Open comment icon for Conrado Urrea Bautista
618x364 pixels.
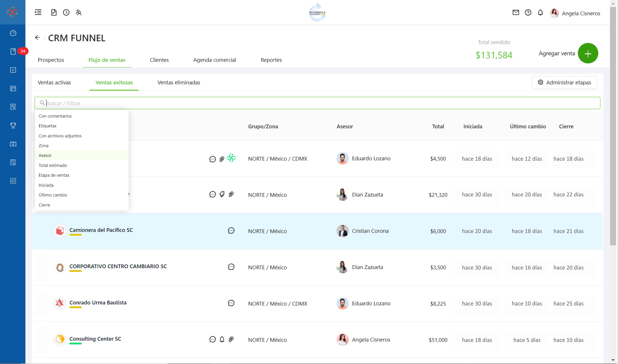pos(231,303)
